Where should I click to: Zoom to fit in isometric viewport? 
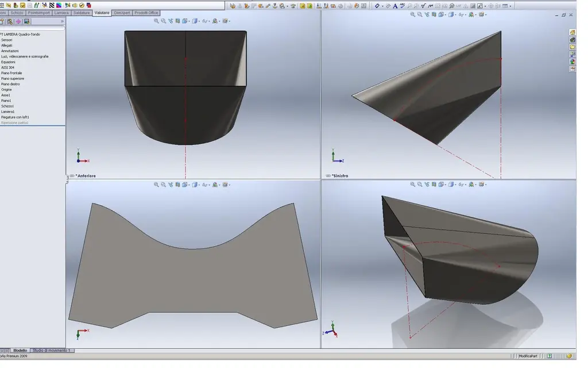(x=412, y=185)
